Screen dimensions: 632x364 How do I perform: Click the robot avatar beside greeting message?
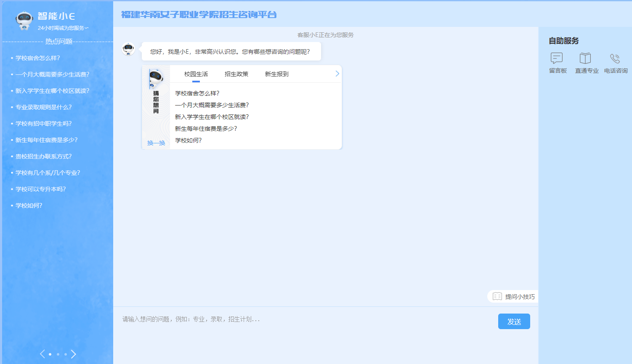point(128,49)
